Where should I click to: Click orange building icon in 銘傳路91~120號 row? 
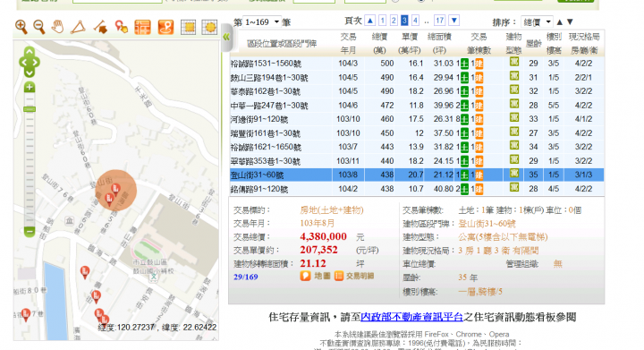click(479, 190)
